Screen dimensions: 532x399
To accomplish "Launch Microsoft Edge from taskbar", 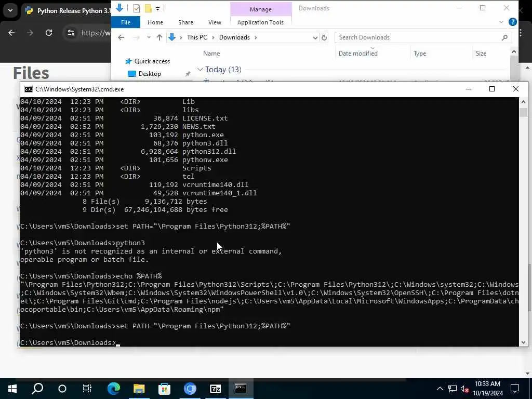I will click(x=114, y=389).
